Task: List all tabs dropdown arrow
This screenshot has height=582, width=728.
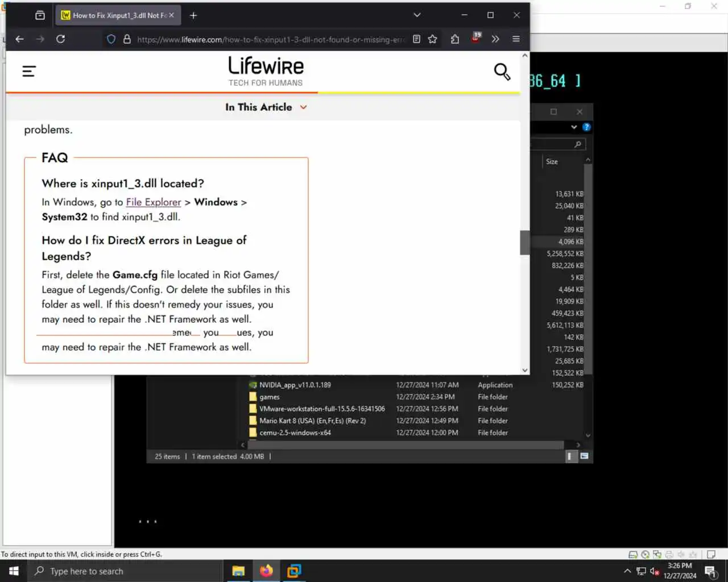Action: 417,15
